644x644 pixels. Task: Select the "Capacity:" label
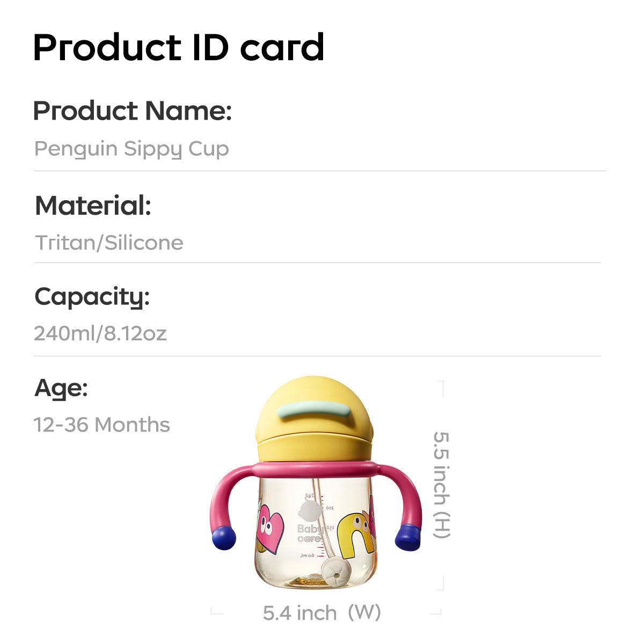(x=92, y=297)
